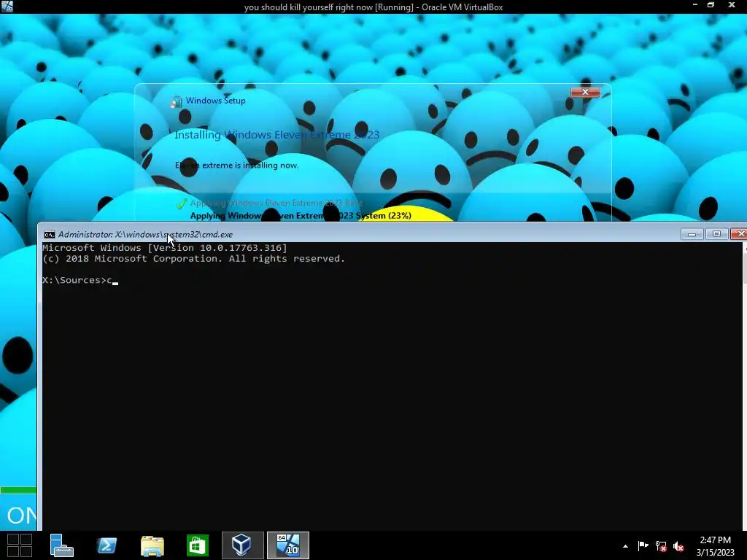
Task: Open the clock showing 2:47 PM
Action: (x=715, y=546)
